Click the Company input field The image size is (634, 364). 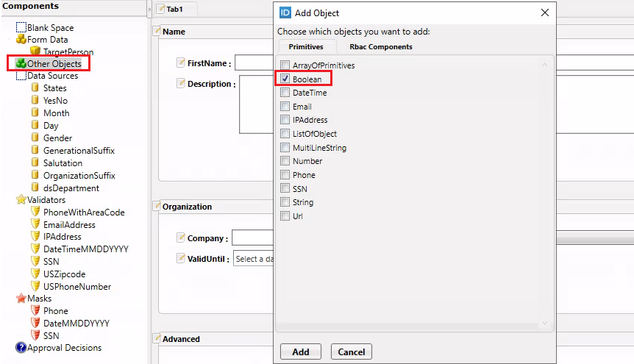[253, 238]
